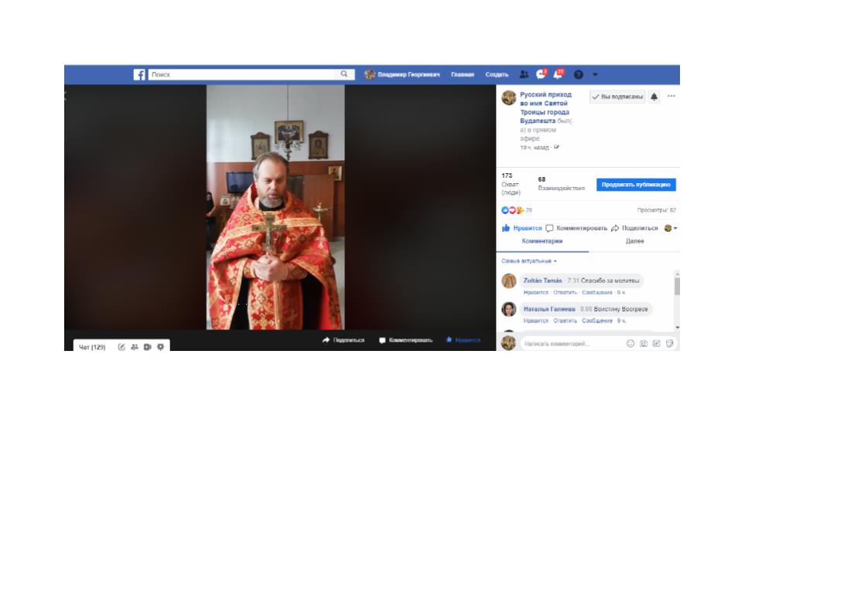Click the help question mark icon
Screen dimensions: 868x613
tap(578, 75)
